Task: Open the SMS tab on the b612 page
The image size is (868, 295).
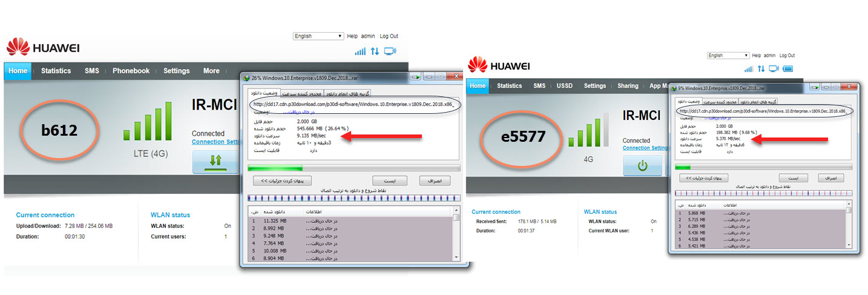Action: (x=92, y=71)
